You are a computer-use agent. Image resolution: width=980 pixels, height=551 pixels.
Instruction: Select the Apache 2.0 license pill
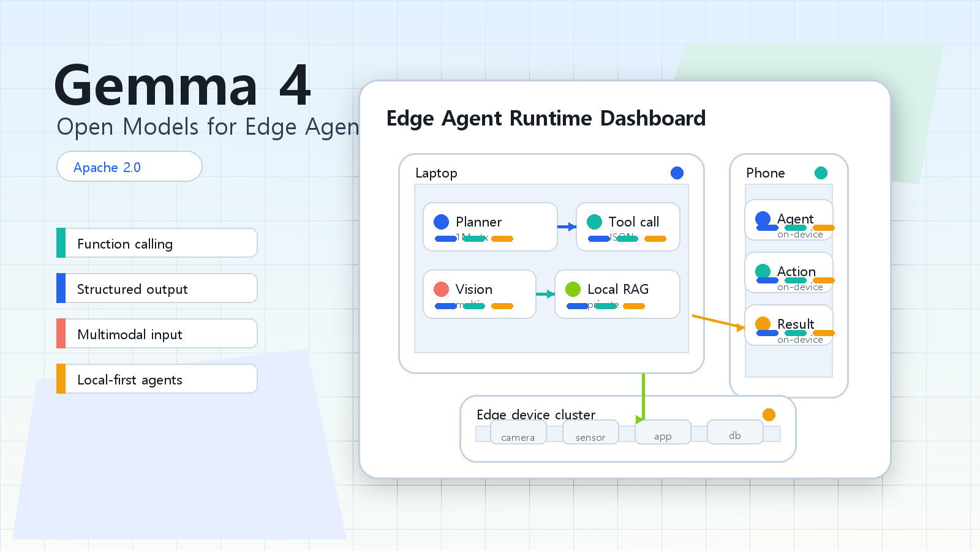(x=129, y=167)
